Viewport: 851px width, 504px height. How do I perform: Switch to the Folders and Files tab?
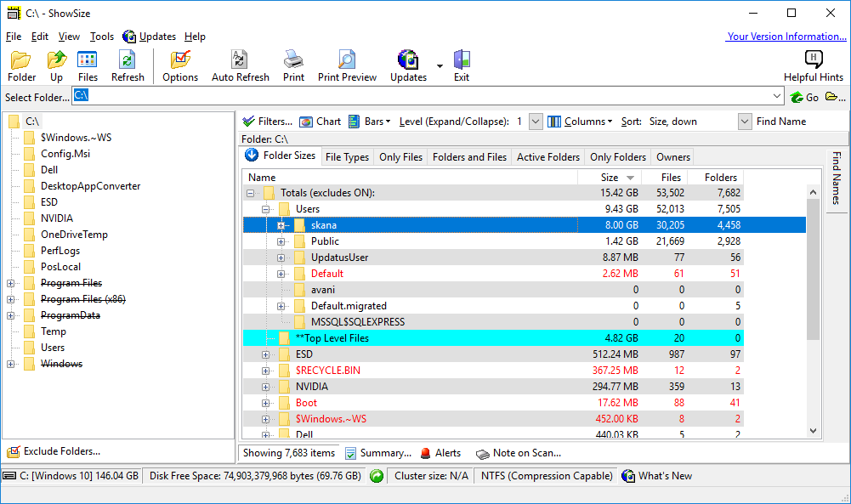pyautogui.click(x=469, y=156)
